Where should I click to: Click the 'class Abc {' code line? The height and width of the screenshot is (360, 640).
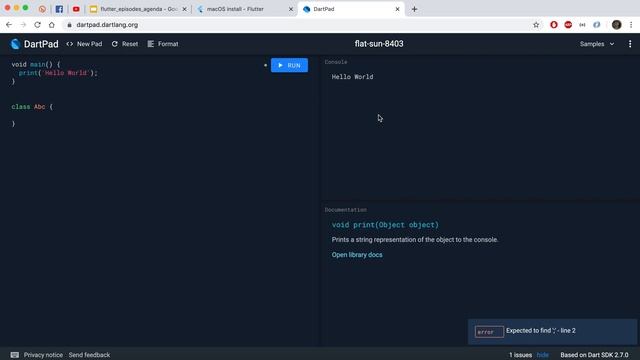(32, 107)
